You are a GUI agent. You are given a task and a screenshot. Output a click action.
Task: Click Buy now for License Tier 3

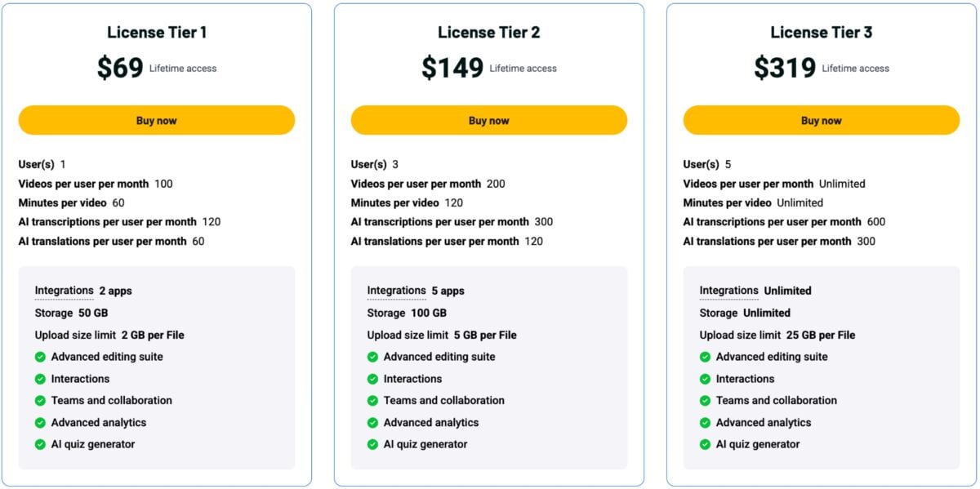821,120
